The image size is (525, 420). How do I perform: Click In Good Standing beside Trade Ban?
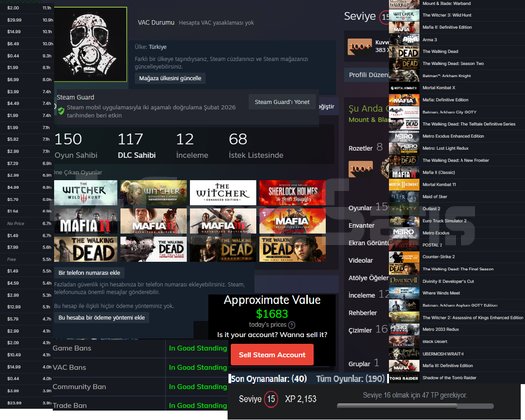tap(198, 405)
